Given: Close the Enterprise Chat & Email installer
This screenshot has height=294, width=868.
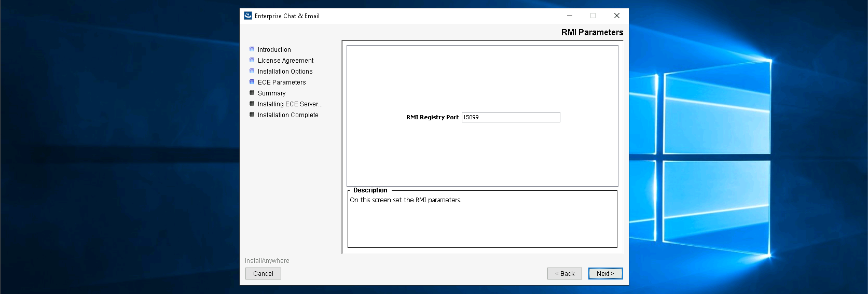Looking at the screenshot, I should (617, 16).
